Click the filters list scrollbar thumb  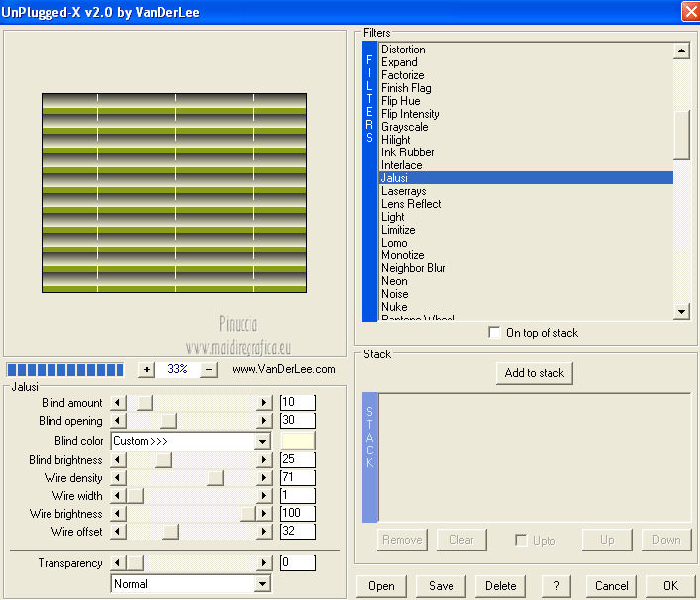pos(682,136)
